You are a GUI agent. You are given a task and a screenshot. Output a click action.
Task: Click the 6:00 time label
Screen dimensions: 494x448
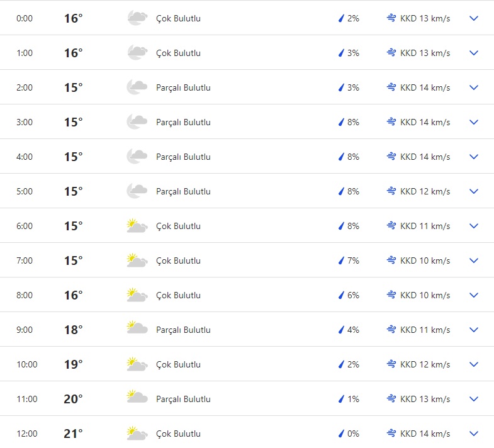pos(25,226)
